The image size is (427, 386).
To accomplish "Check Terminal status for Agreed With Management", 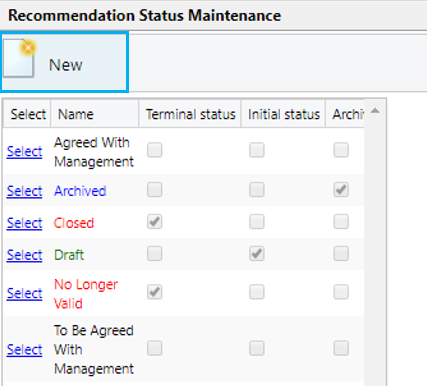I will click(x=155, y=150).
